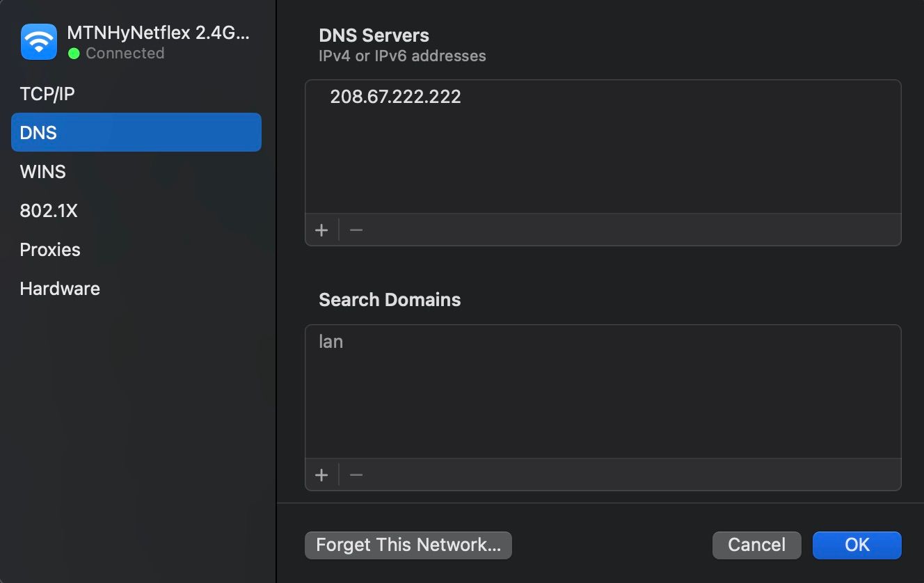Select the DNS sidebar item
This screenshot has height=583, width=924.
click(x=136, y=132)
